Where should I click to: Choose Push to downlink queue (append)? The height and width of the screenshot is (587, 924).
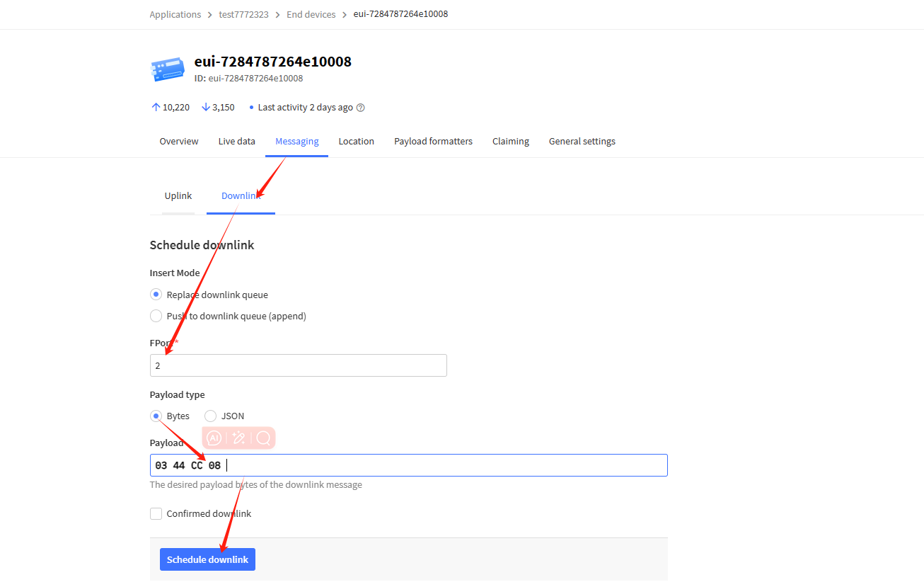[156, 316]
